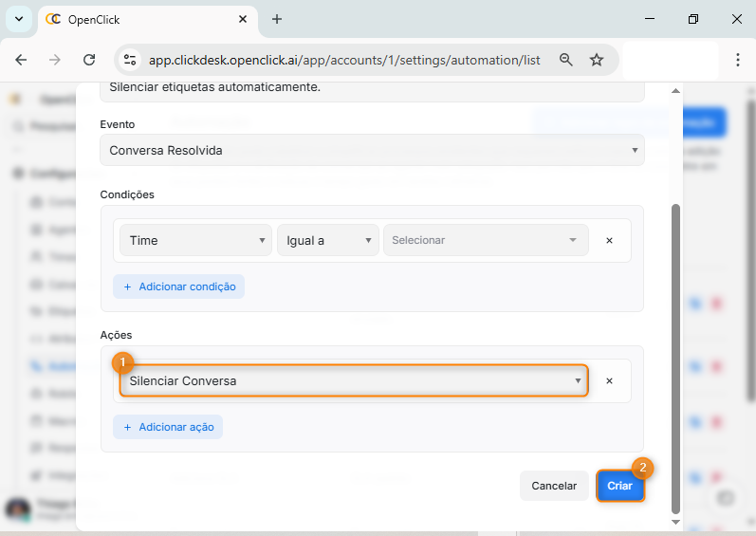The height and width of the screenshot is (536, 756).
Task: Reload the page with browser refresh icon
Action: pyautogui.click(x=89, y=60)
